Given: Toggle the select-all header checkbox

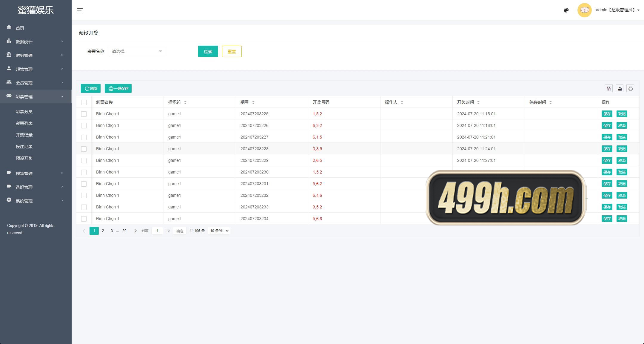Looking at the screenshot, I should (x=84, y=102).
